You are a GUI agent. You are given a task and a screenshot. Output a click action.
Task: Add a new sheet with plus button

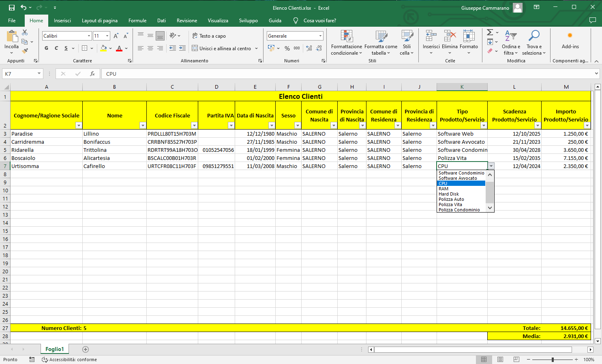click(x=86, y=349)
